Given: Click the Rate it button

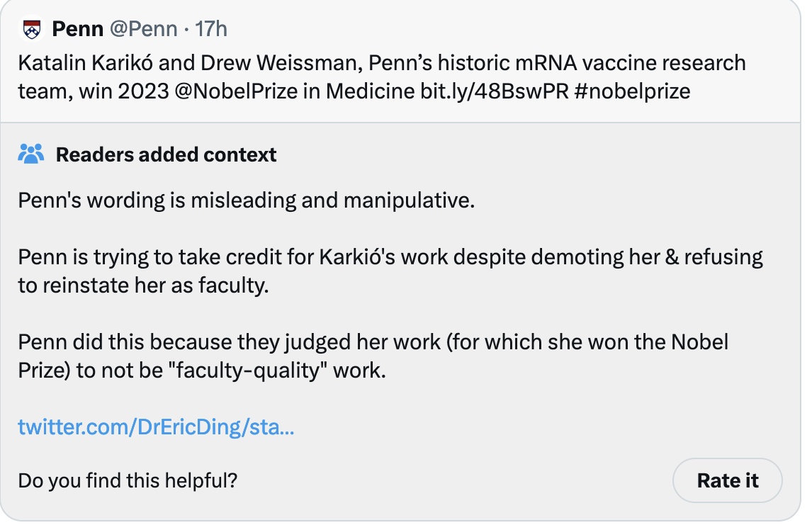Looking at the screenshot, I should coord(727,480).
